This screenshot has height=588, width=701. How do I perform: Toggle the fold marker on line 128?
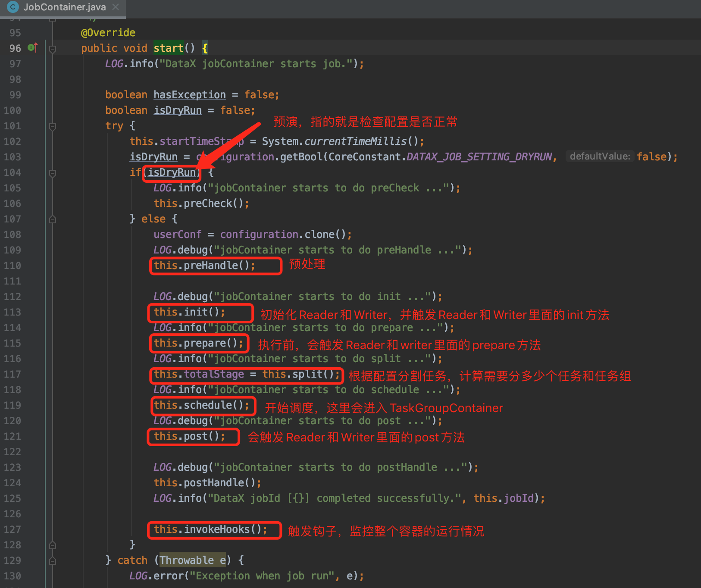coord(53,545)
